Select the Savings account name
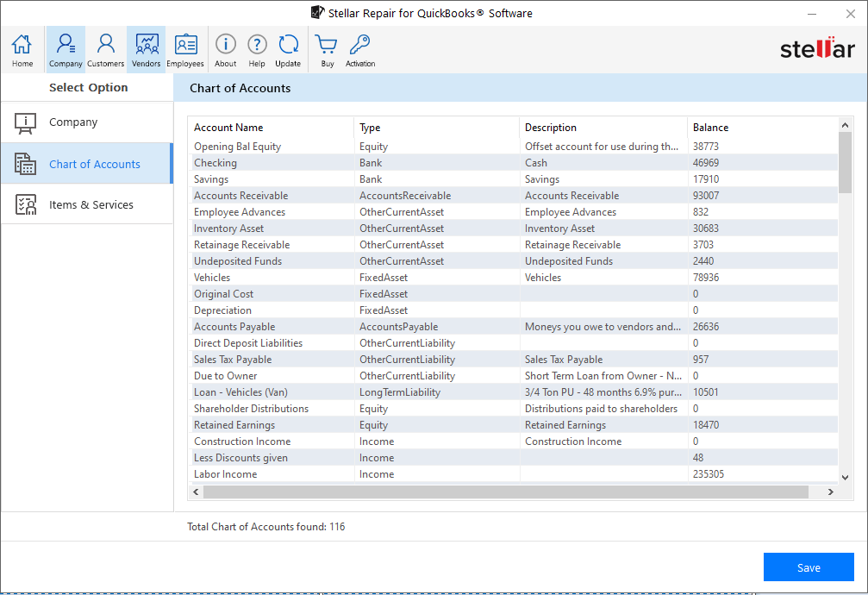This screenshot has width=868, height=595. (x=211, y=179)
